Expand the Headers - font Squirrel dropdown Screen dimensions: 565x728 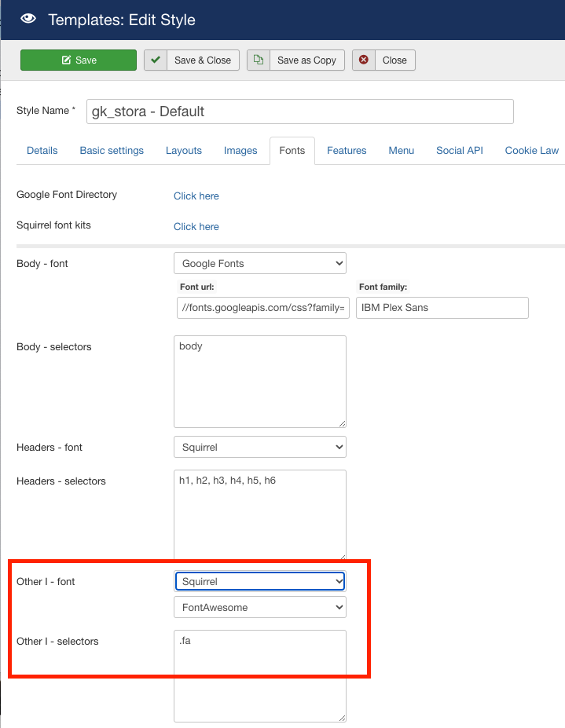click(259, 447)
